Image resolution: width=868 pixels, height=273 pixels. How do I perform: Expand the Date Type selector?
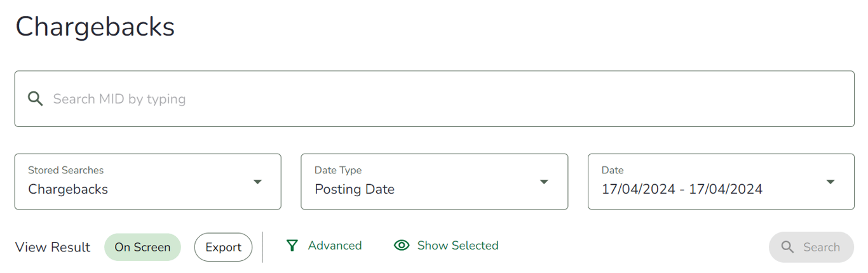tap(434, 182)
